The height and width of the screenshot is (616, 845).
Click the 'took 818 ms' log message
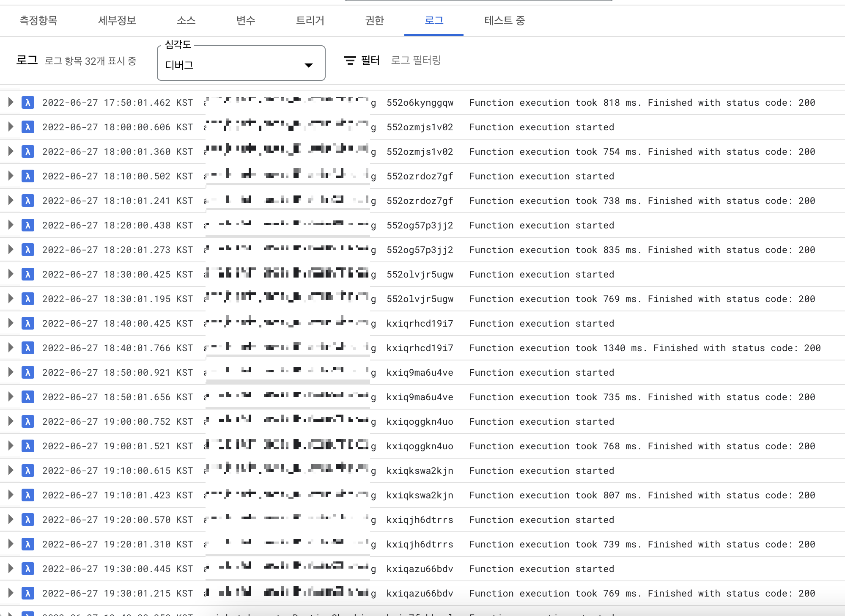pyautogui.click(x=642, y=102)
